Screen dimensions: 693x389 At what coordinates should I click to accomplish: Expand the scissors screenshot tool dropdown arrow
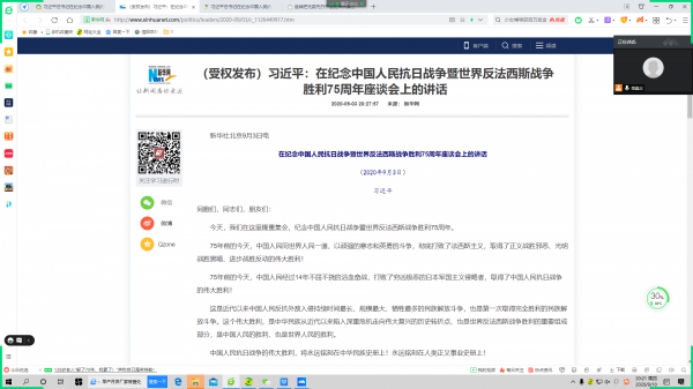pos(598,20)
